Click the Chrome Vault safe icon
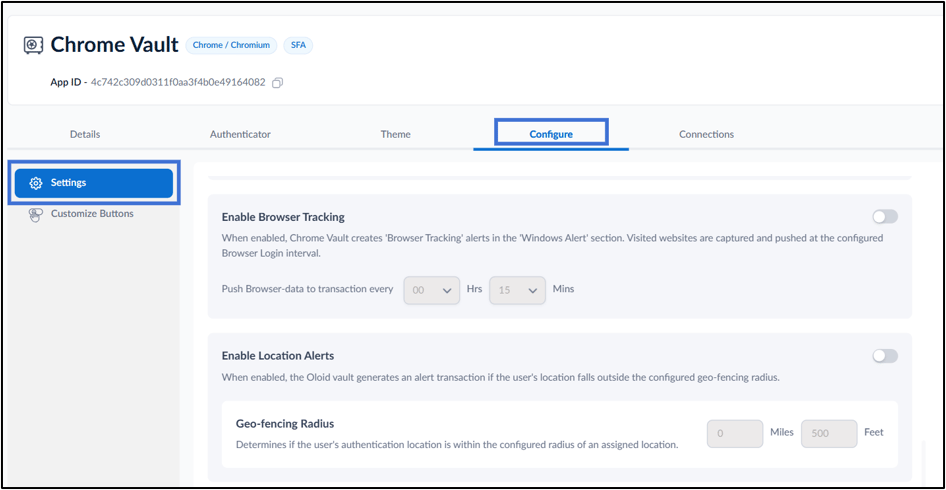The image size is (946, 490). point(34,45)
